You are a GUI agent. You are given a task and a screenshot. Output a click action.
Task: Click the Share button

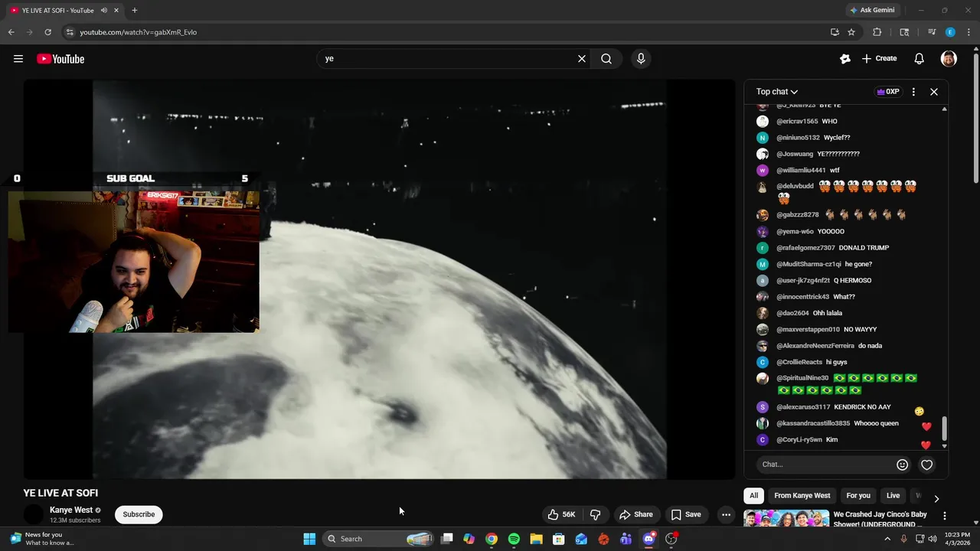point(635,514)
